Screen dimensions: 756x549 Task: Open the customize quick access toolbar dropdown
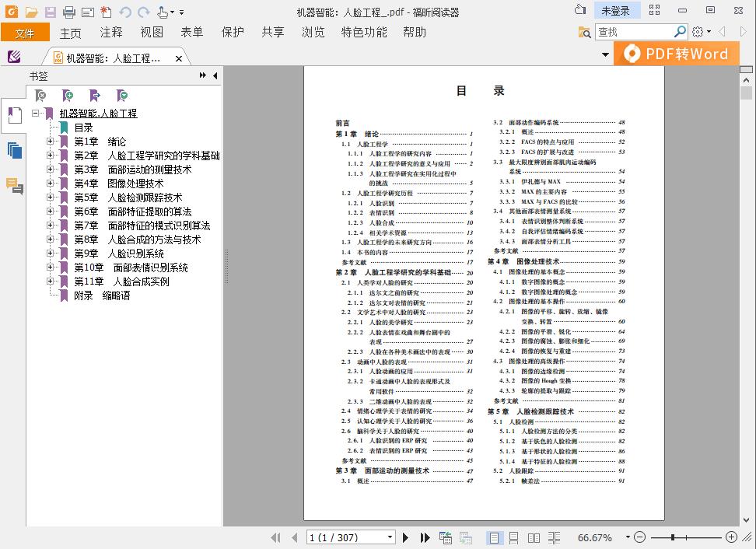[181, 12]
